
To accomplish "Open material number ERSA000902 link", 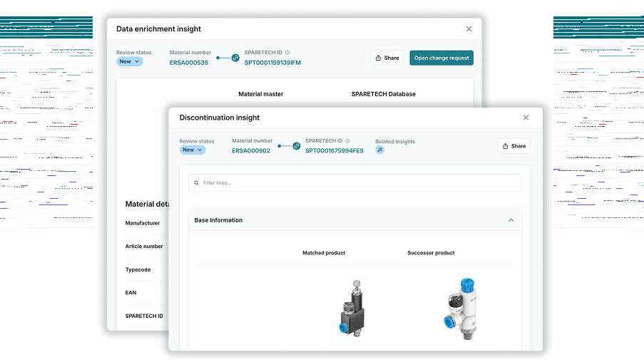I will click(x=251, y=150).
